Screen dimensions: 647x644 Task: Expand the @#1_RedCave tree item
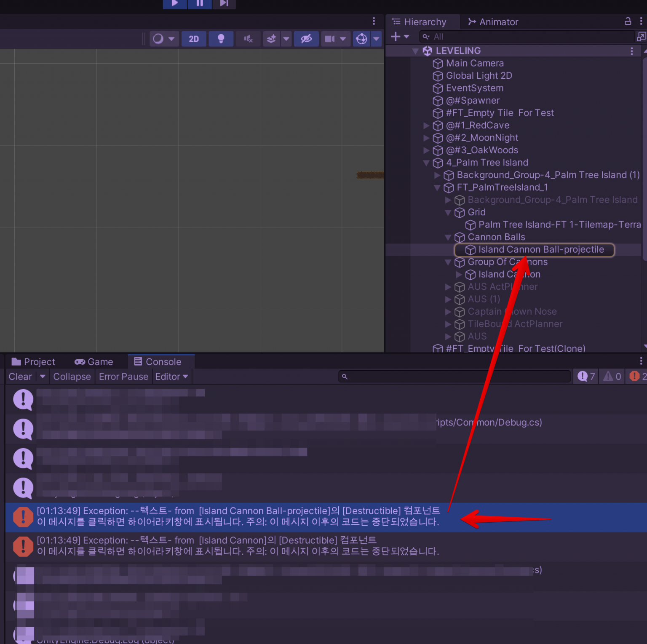(x=426, y=126)
